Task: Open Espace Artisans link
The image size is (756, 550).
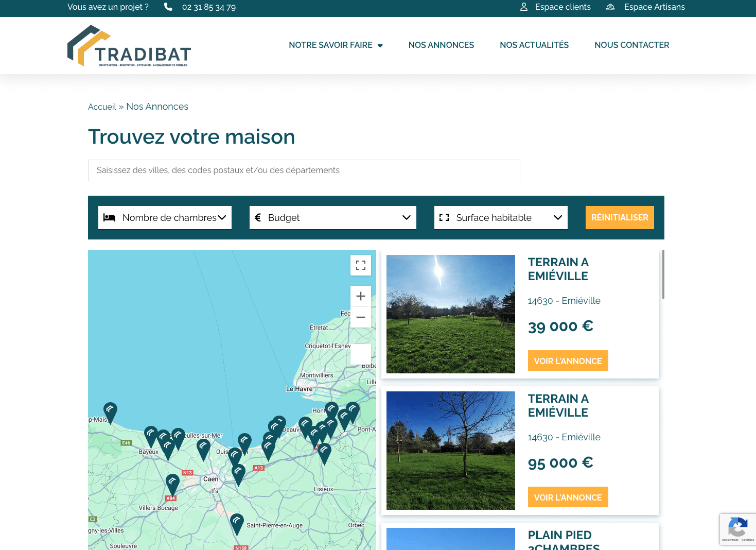Action: pyautogui.click(x=655, y=7)
